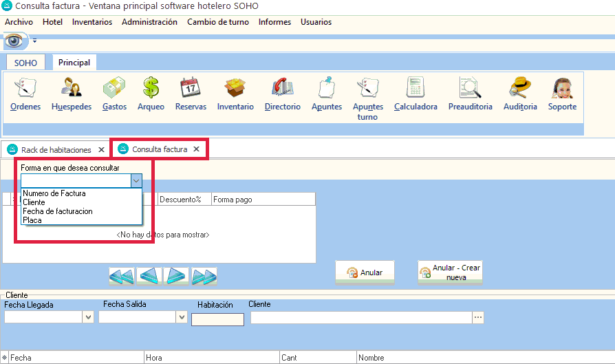Open the Ordenes module icon
This screenshot has height=364, width=615.
[x=25, y=89]
